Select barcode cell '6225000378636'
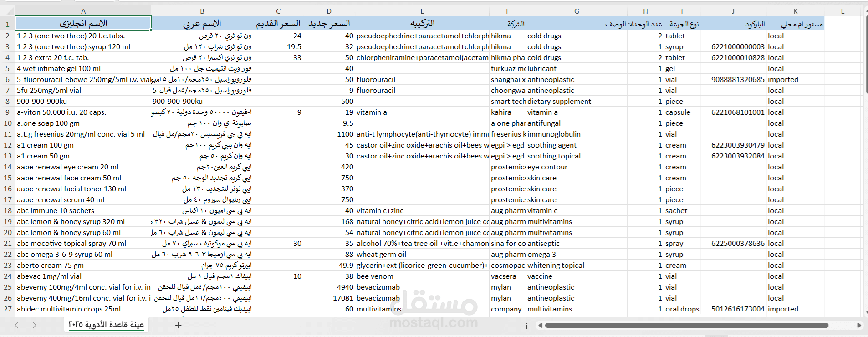The image size is (868, 337). (x=733, y=243)
